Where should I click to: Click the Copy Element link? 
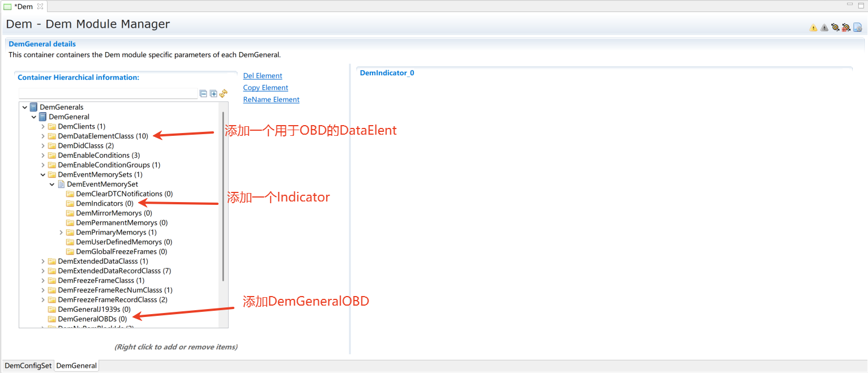pos(266,88)
